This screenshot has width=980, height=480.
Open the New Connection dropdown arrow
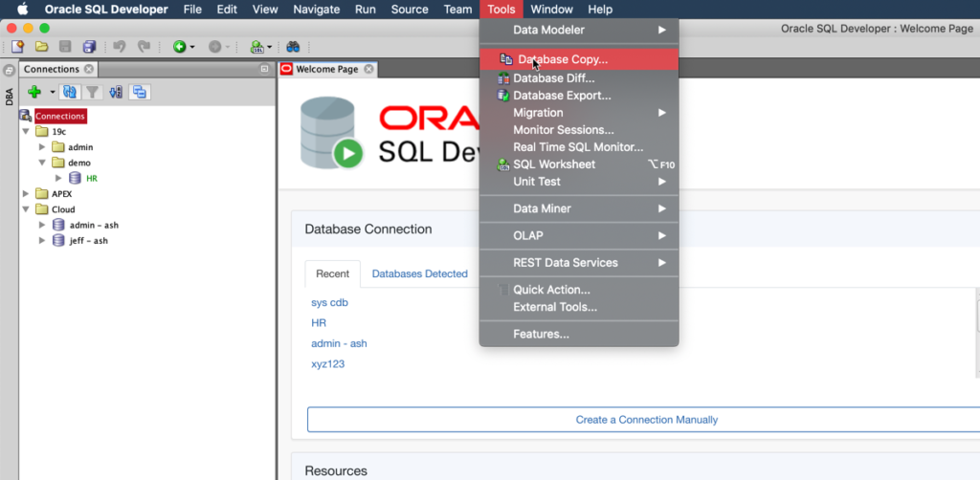[53, 93]
